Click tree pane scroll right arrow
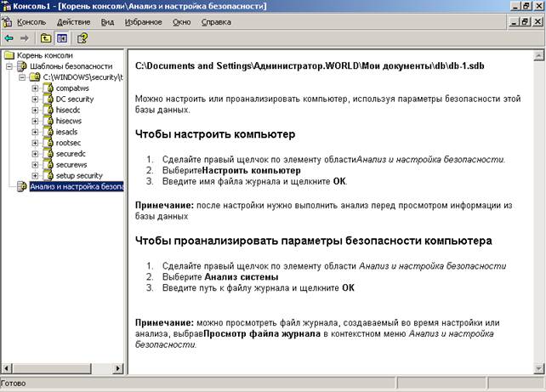Viewport: 546px width, 392px height. tap(118, 368)
